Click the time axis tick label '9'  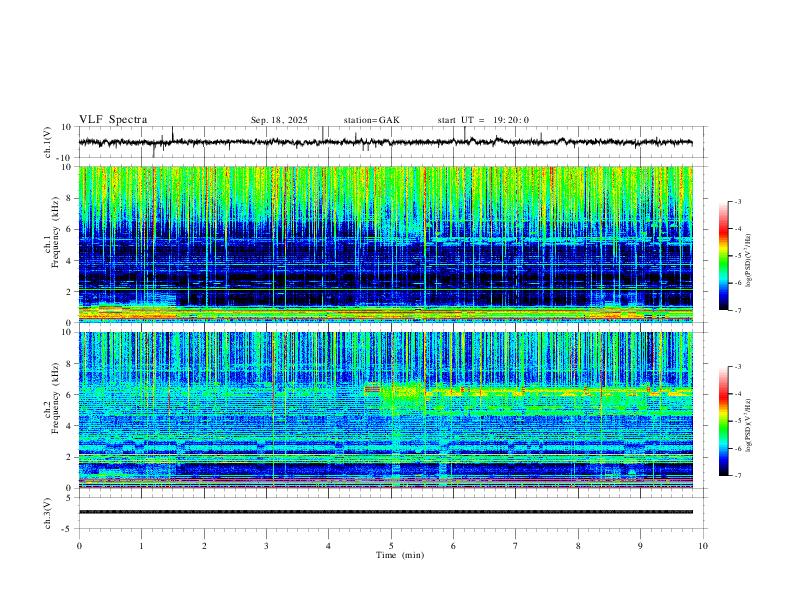point(640,546)
